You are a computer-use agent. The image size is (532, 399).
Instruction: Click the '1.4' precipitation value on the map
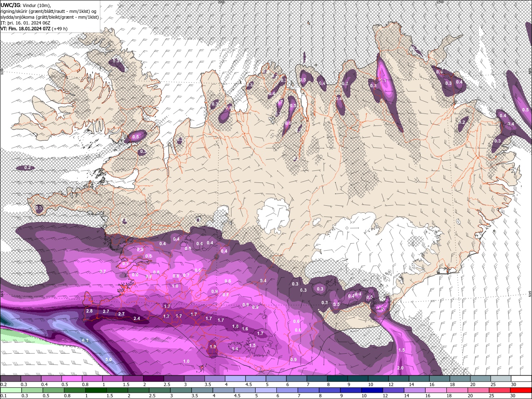[x=236, y=349]
